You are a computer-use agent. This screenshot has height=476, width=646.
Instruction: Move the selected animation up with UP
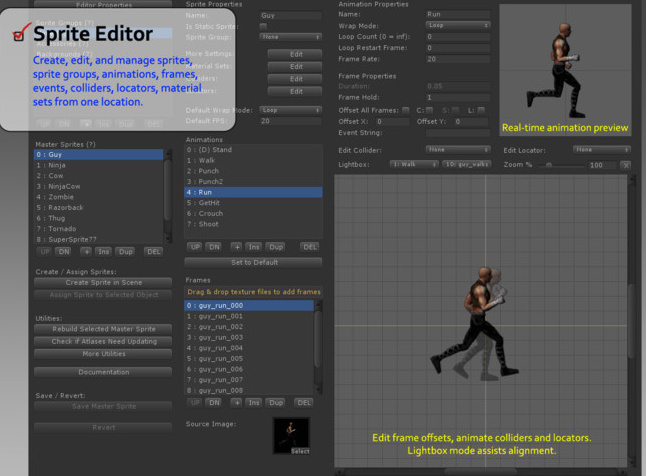pyautogui.click(x=195, y=247)
